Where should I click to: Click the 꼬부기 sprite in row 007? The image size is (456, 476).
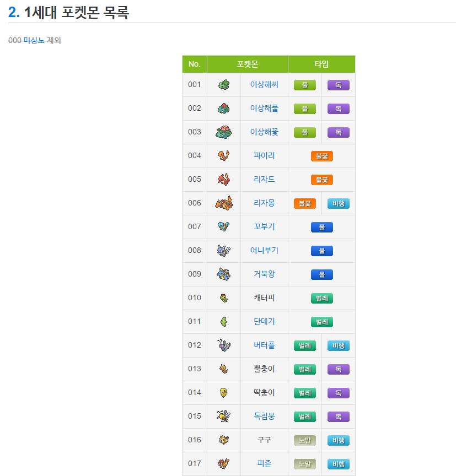pos(224,227)
